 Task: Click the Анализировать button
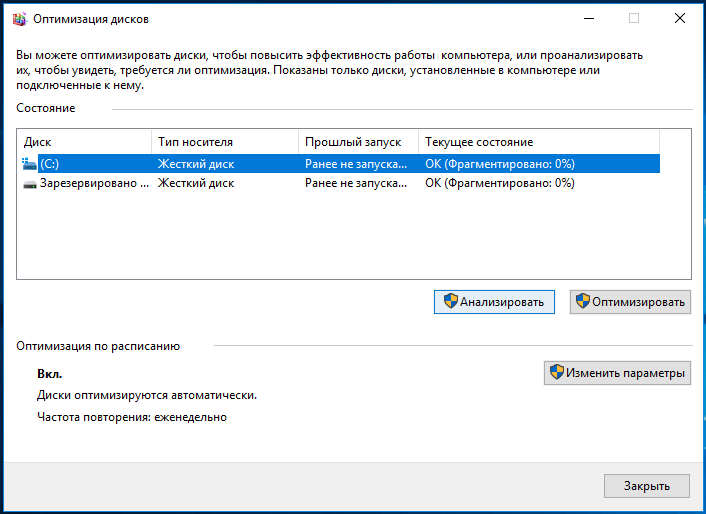494,302
